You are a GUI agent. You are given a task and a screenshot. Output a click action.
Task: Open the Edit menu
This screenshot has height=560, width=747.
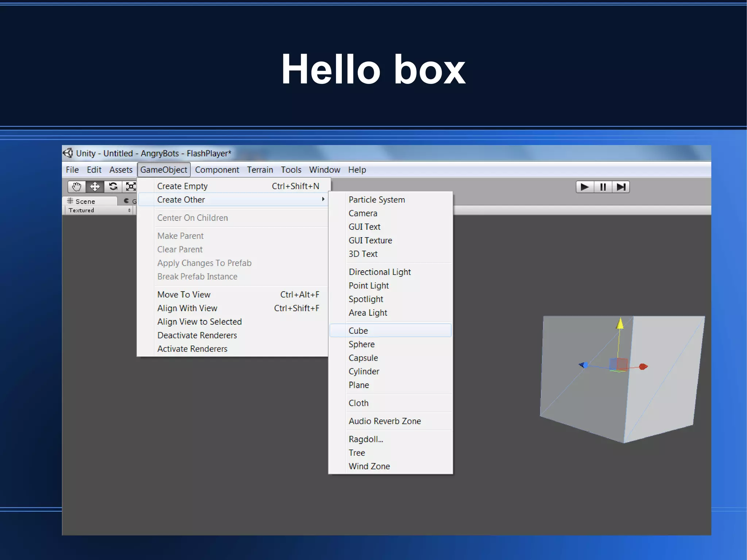(x=94, y=170)
